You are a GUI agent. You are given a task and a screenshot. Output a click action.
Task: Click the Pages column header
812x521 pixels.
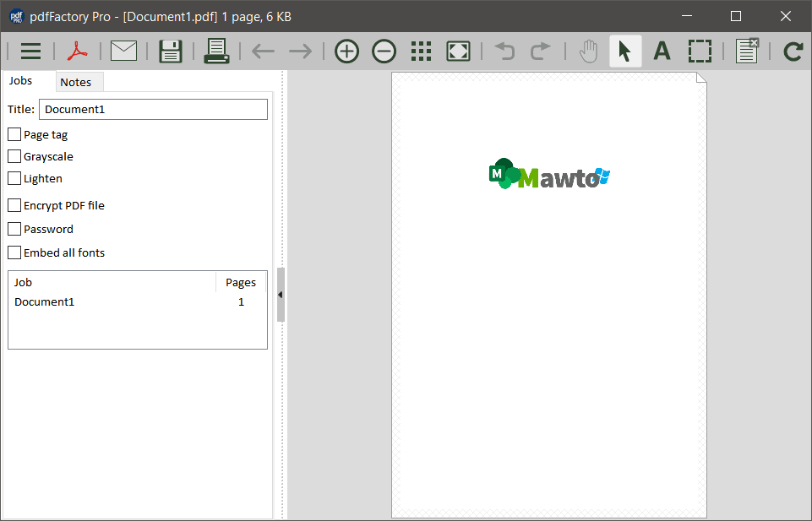[241, 283]
